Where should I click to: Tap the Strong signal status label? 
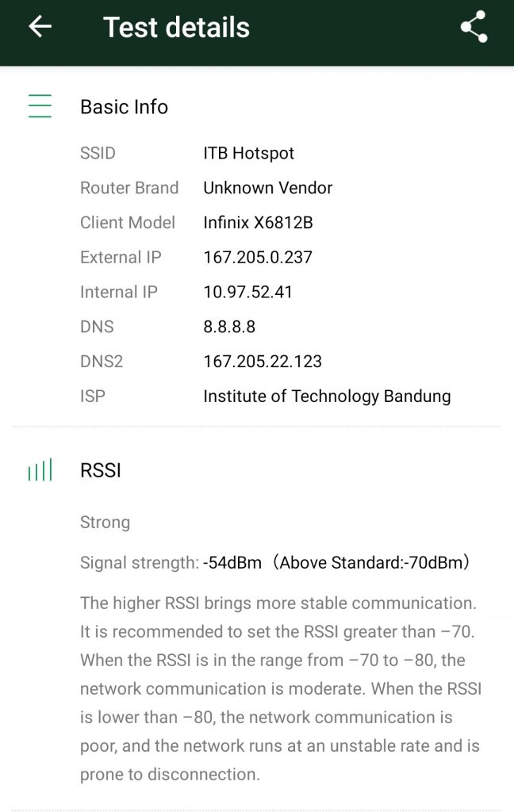pos(105,523)
